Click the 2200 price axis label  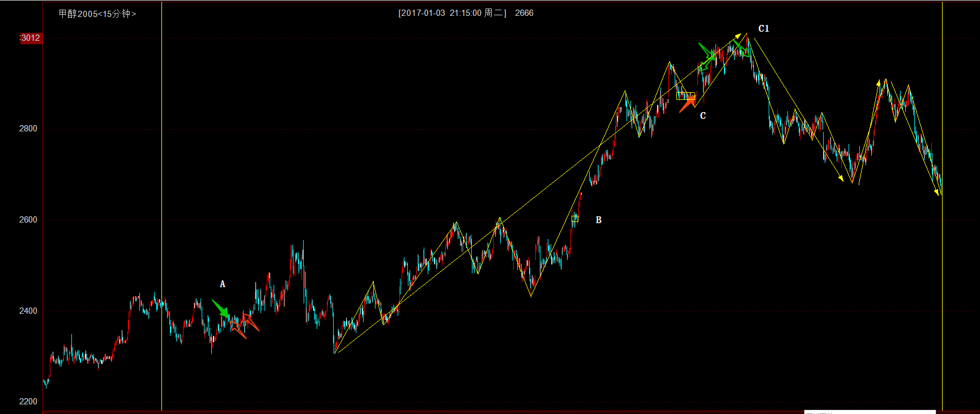click(x=28, y=402)
